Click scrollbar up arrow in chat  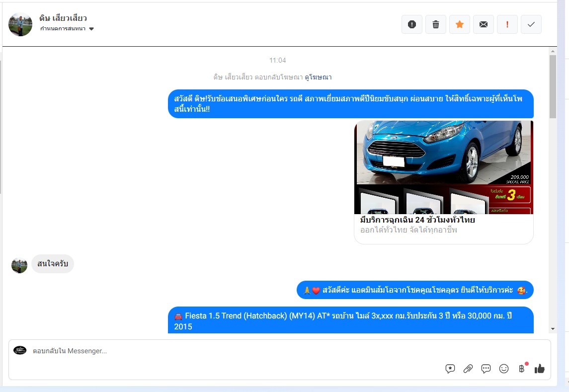pyautogui.click(x=553, y=51)
